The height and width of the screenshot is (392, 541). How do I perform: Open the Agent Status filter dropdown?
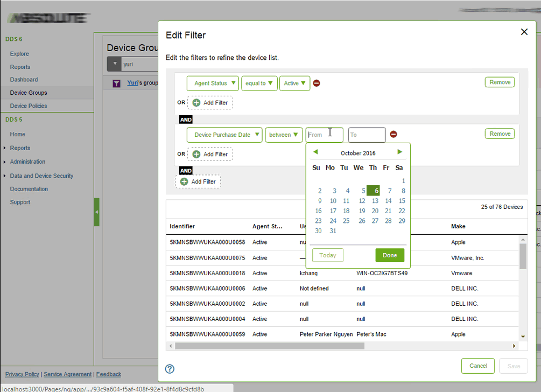pyautogui.click(x=212, y=83)
